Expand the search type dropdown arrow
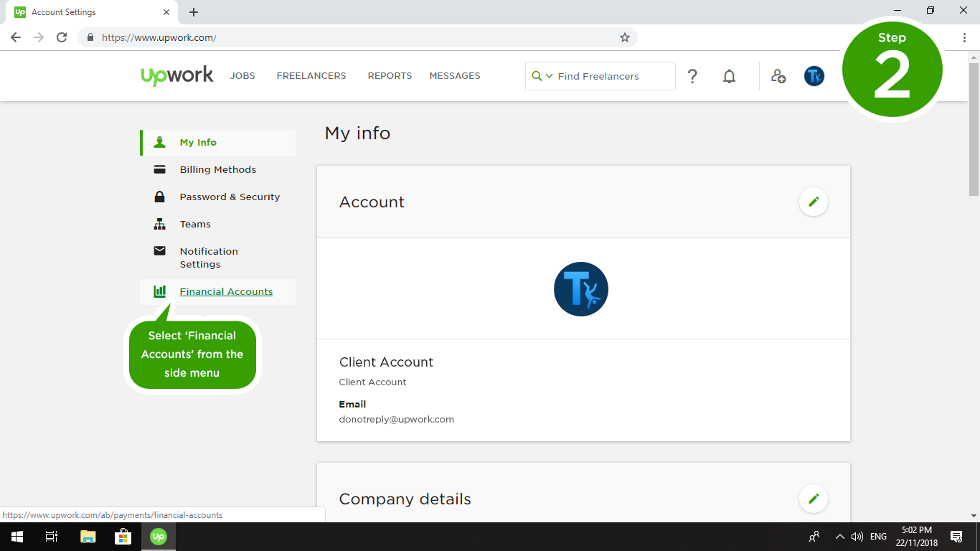 (x=550, y=76)
